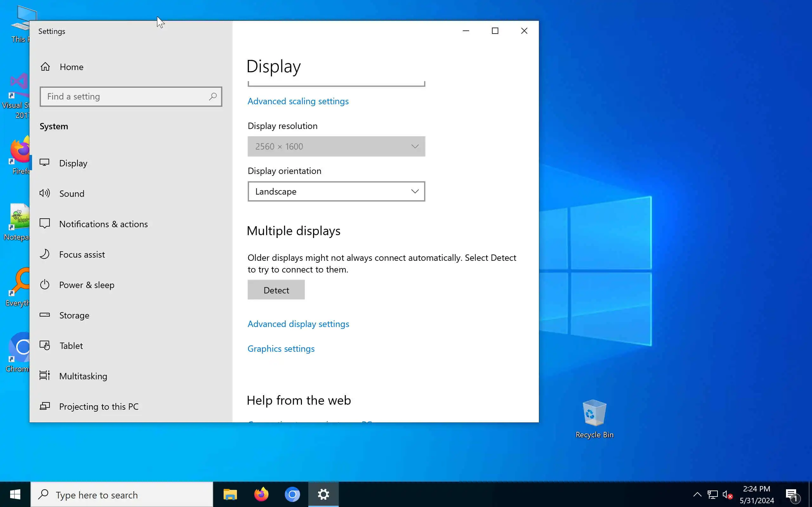The height and width of the screenshot is (507, 812).
Task: Click the search magnifier in Find a setting
Action: tap(213, 97)
